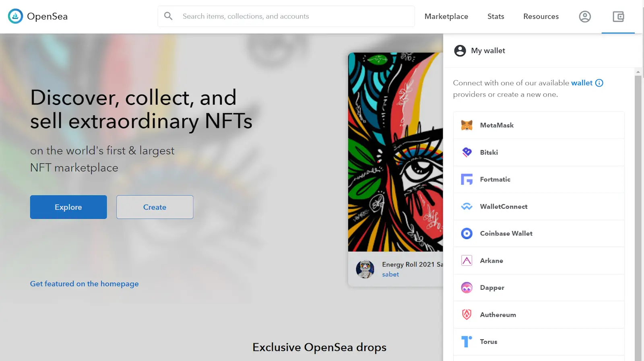Select the MetaMask fox icon

[x=466, y=125]
